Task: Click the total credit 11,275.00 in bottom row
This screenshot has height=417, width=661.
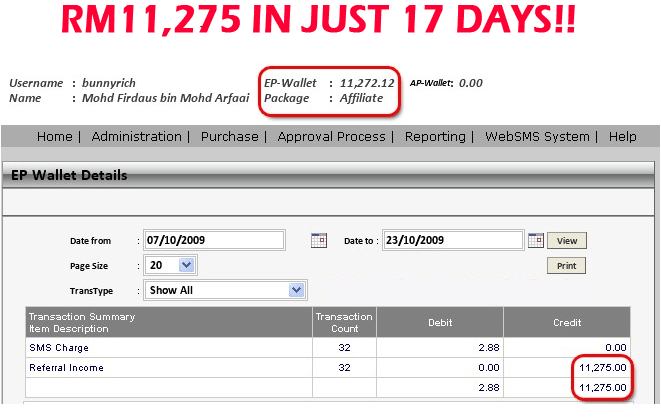Action: pos(603,387)
